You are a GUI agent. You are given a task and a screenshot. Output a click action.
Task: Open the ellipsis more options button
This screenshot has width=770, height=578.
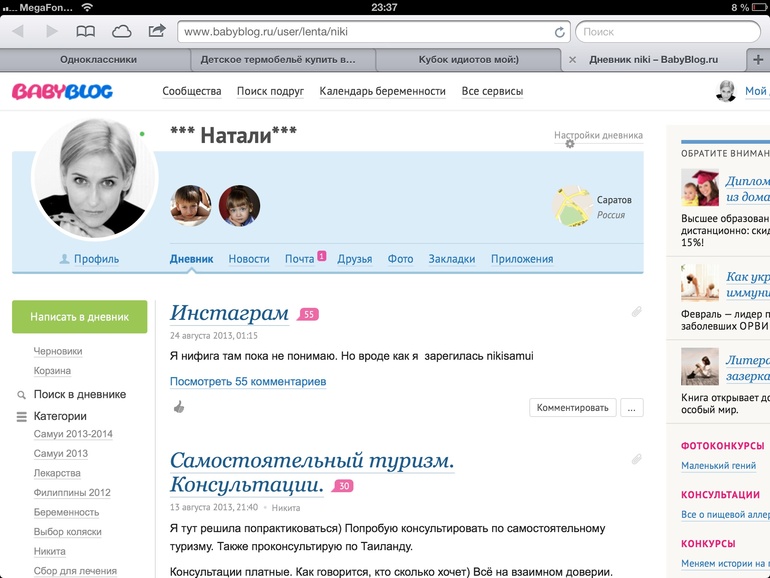pyautogui.click(x=632, y=408)
